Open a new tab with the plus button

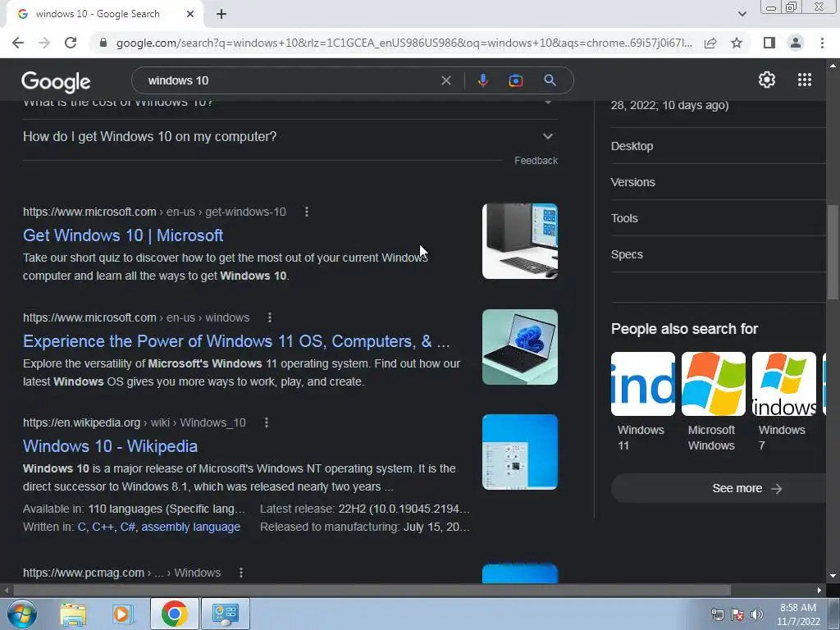pos(221,15)
